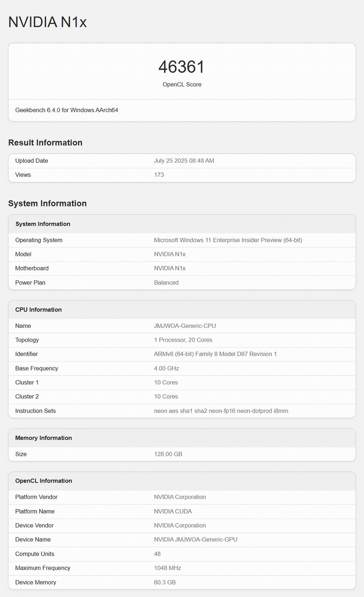The width and height of the screenshot is (364, 597).
Task: Select the Operating System value text
Action: point(228,240)
